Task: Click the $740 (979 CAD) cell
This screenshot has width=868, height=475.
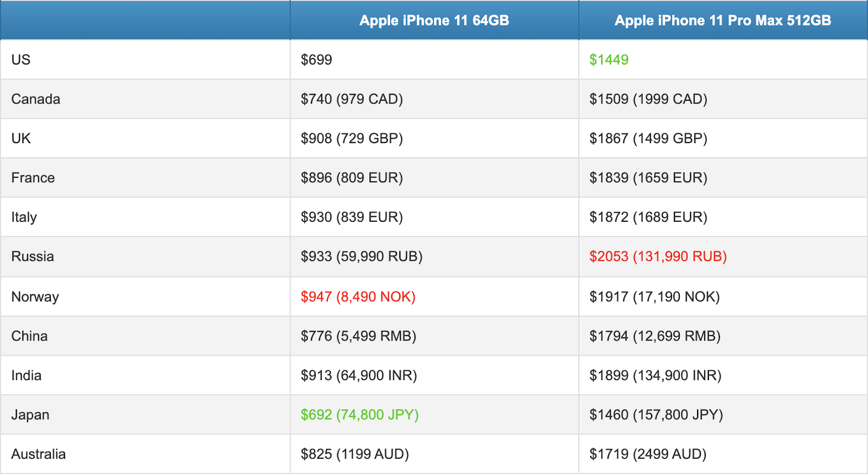Action: (352, 99)
